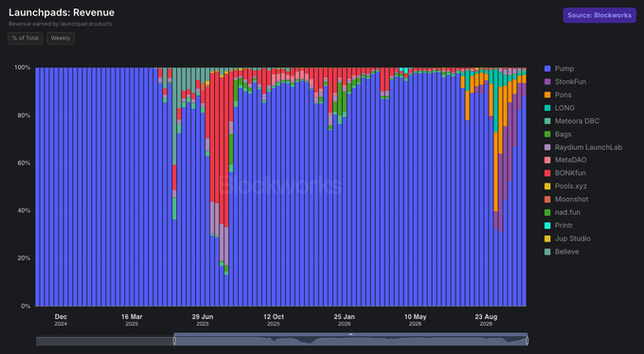Click the Meteora DBC legend label
The height and width of the screenshot is (354, 644).
click(x=577, y=121)
